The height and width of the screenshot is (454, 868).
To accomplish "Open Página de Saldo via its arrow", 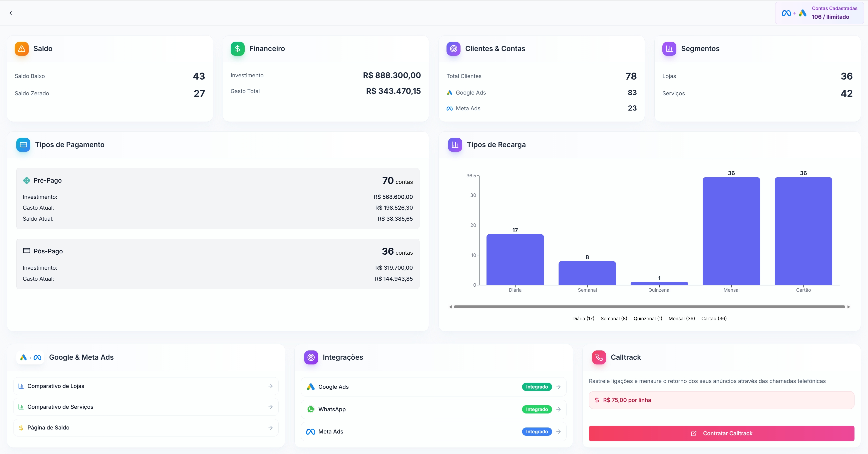I will pyautogui.click(x=271, y=428).
